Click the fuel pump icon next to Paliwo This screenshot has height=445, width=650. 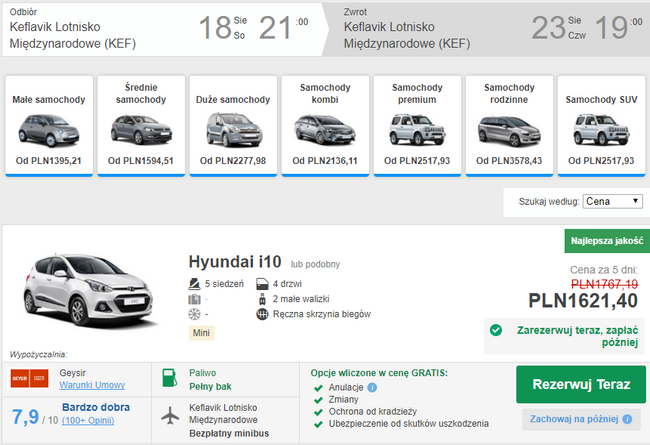point(169,378)
